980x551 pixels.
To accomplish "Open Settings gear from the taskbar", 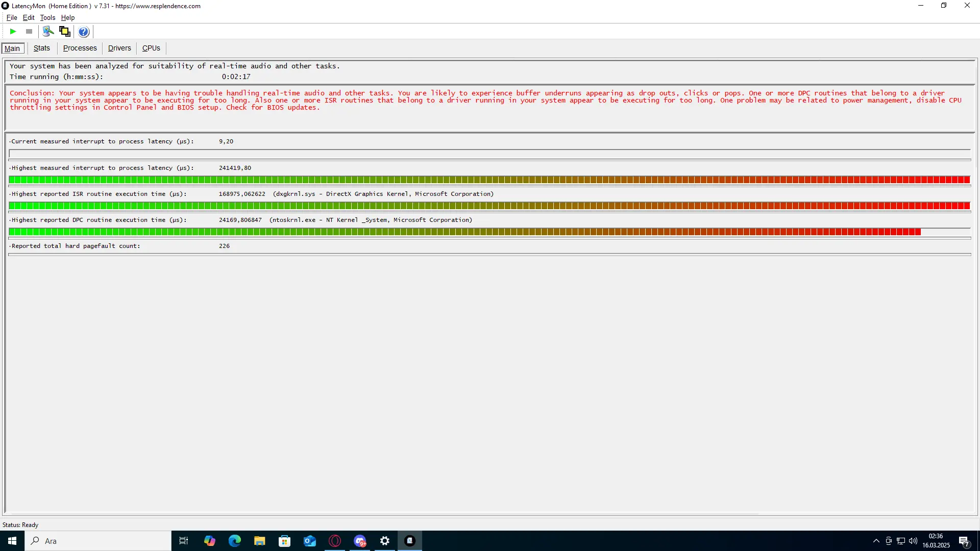I will [x=385, y=541].
